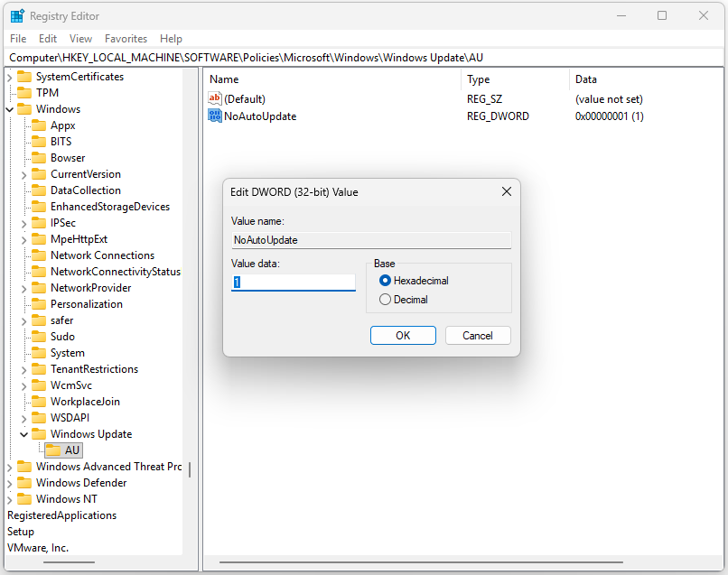
Task: Click the ab string icon beside (Default)
Action: click(x=214, y=98)
